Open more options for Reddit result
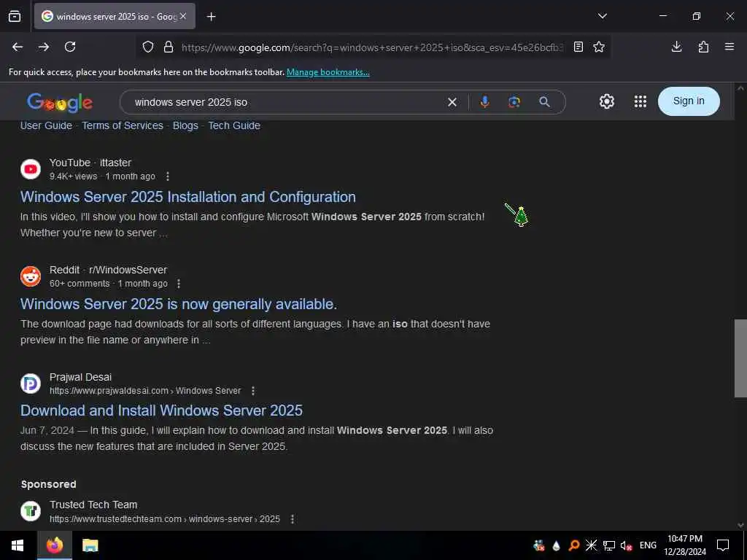The image size is (747, 560). tap(179, 284)
